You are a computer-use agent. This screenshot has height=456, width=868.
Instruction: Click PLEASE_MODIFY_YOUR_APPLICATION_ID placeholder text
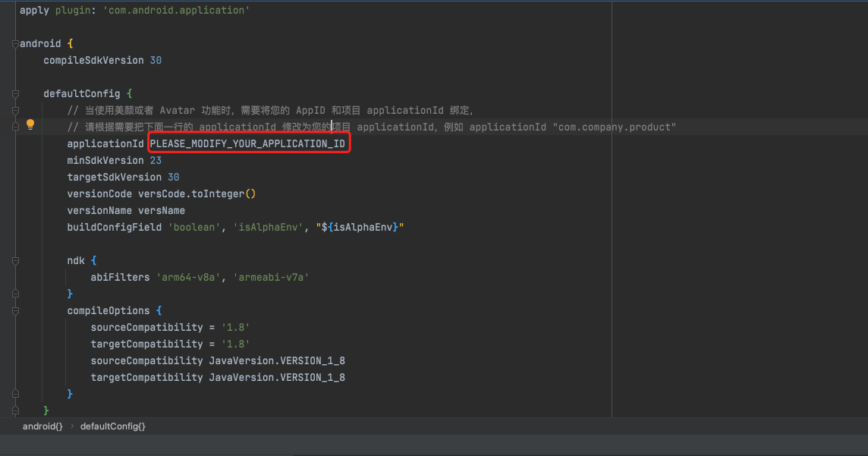coord(247,144)
